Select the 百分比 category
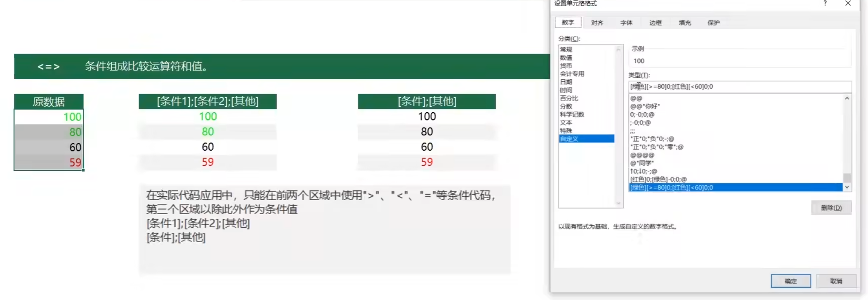The image size is (868, 300). [569, 98]
